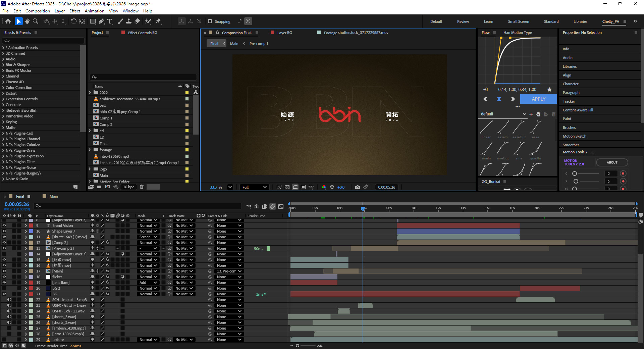The height and width of the screenshot is (349, 644).
Task: Take a snapshot of the composition view
Action: [x=357, y=187]
